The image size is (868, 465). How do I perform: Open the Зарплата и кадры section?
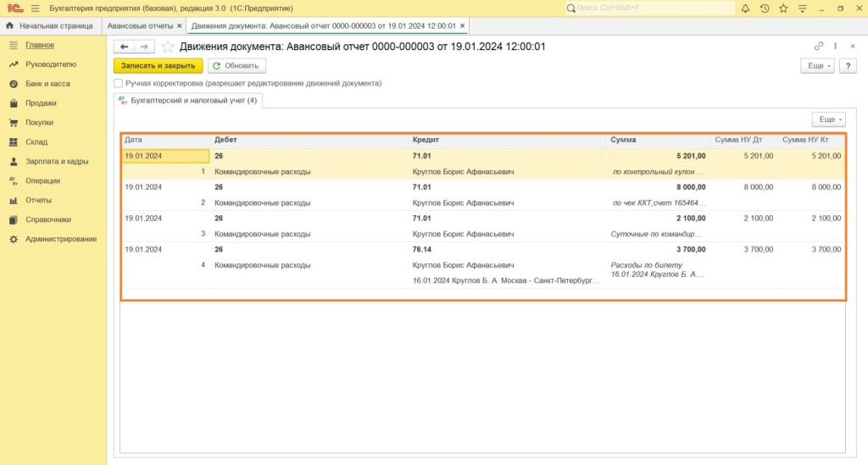(x=57, y=161)
